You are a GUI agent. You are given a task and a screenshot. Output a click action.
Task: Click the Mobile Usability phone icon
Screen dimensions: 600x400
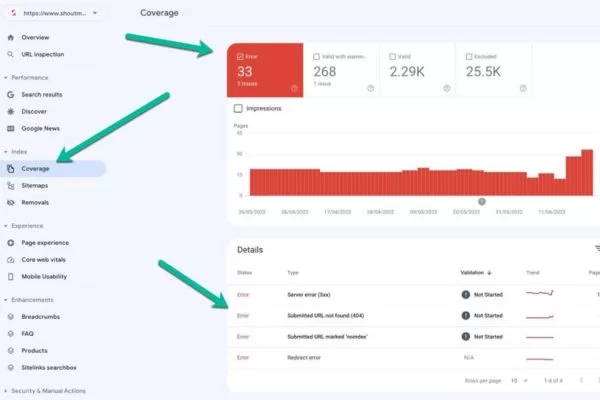[x=11, y=276]
